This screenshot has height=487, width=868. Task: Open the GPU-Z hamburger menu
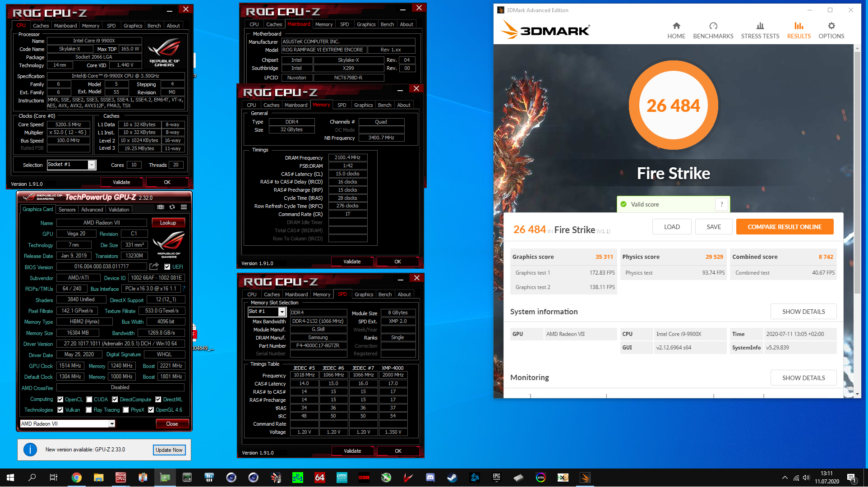point(184,207)
